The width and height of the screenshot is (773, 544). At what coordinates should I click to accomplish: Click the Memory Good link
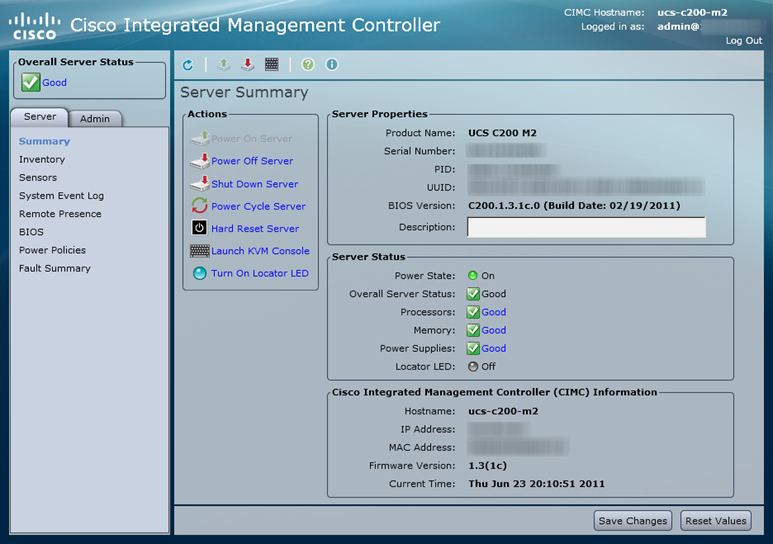click(x=493, y=330)
